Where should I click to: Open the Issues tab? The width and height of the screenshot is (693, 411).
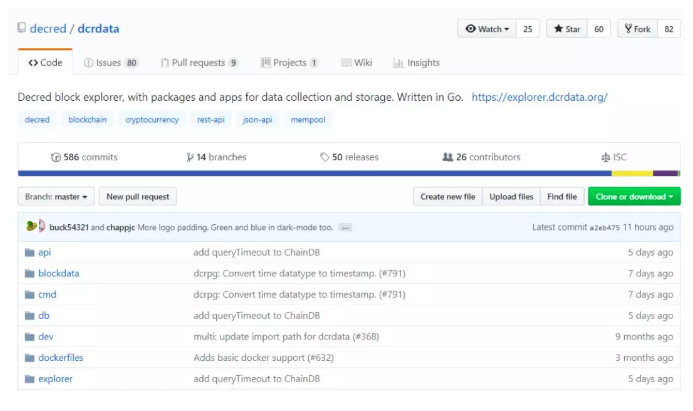[x=111, y=63]
